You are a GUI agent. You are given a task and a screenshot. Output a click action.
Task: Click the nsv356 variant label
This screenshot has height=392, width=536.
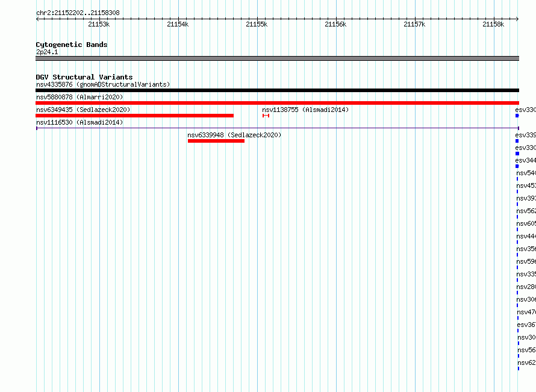pyautogui.click(x=526, y=249)
